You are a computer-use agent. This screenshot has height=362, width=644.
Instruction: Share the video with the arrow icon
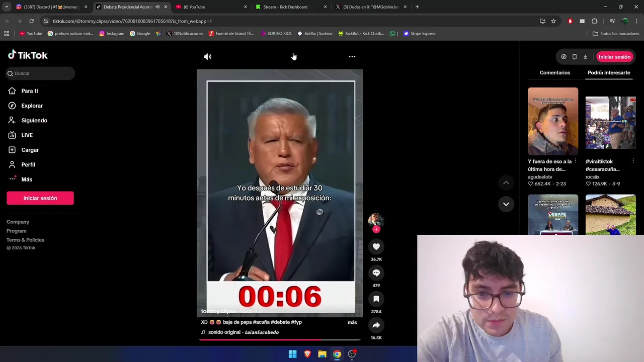[376, 325]
